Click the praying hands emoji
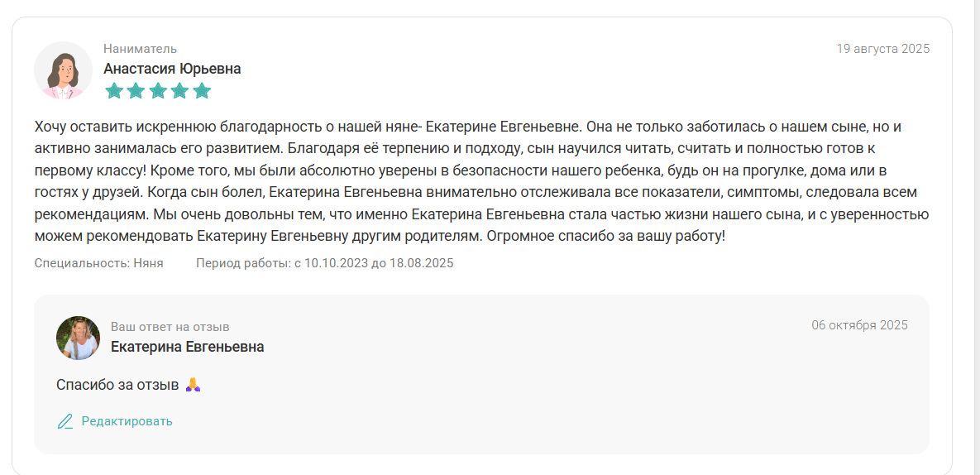The height and width of the screenshot is (475, 980). pos(193,385)
